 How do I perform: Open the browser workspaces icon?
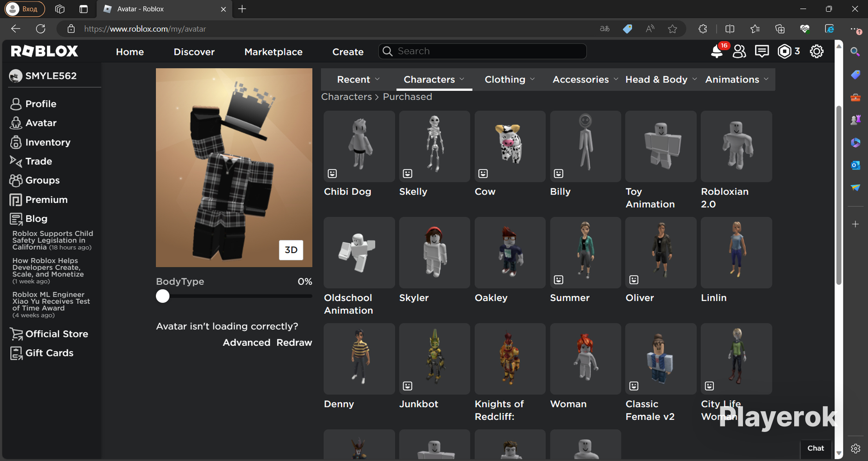click(x=59, y=9)
